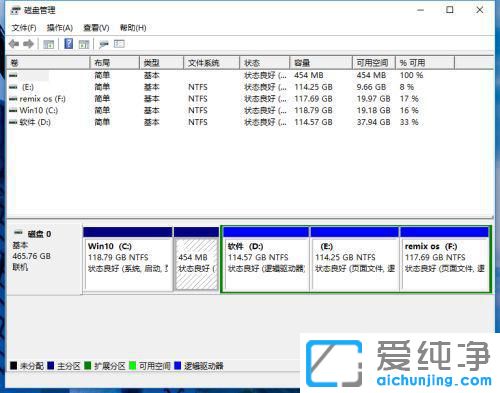Screen dimensions: 500x393
Task: Sort by the % 可用 column header
Action: 425,63
